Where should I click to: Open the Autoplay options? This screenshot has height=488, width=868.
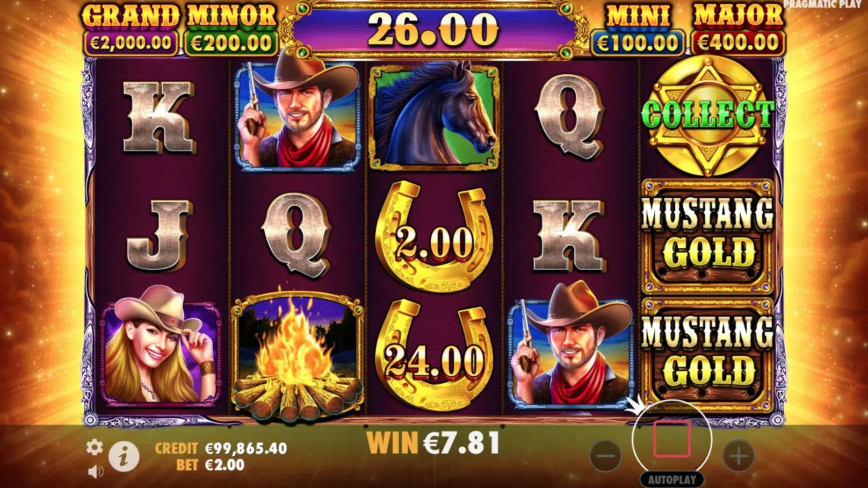pyautogui.click(x=672, y=479)
